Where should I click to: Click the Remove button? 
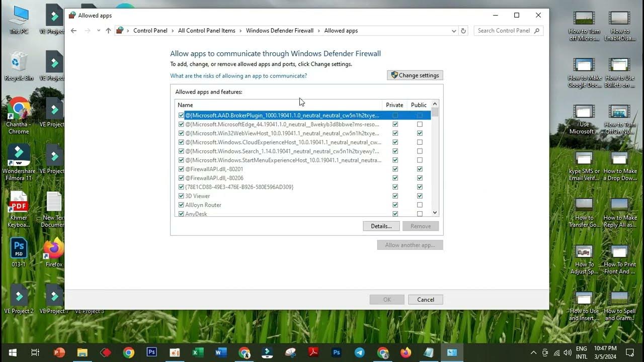tap(421, 226)
